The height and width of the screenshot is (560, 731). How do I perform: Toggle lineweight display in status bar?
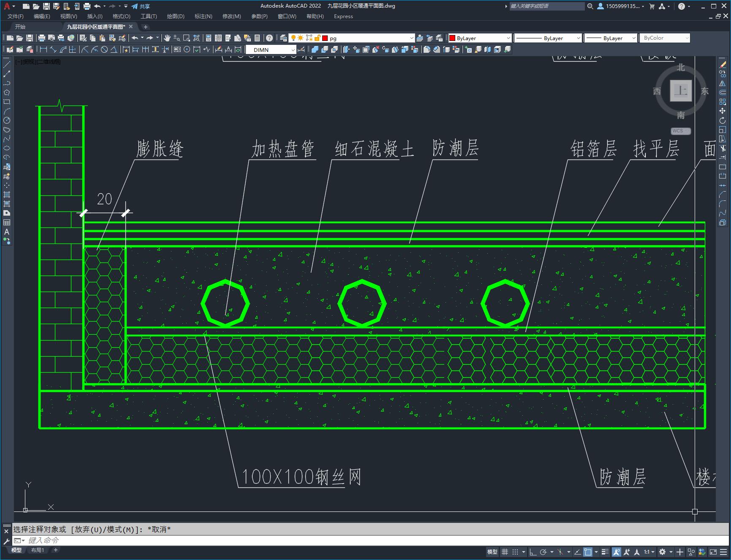pyautogui.click(x=605, y=552)
